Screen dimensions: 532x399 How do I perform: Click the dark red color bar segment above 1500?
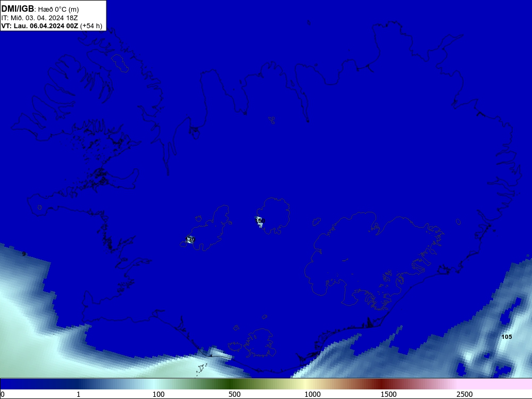tap(383, 384)
